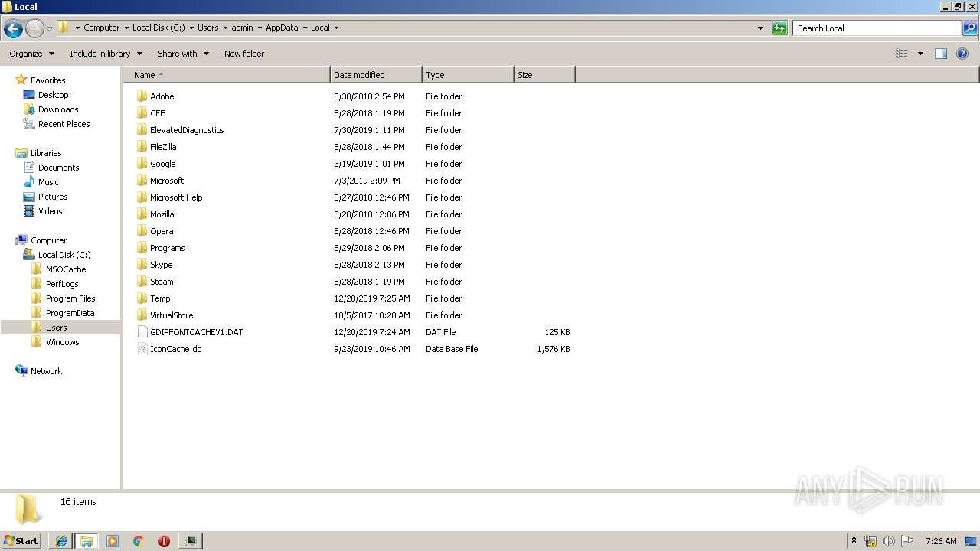Open Help with the question mark icon
Viewport: 980px width, 551px height.
click(962, 54)
